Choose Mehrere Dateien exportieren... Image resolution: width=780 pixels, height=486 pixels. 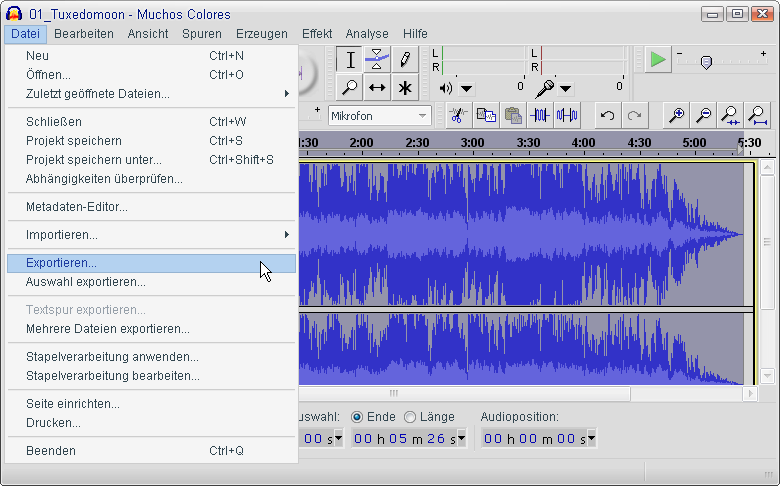tap(152, 329)
